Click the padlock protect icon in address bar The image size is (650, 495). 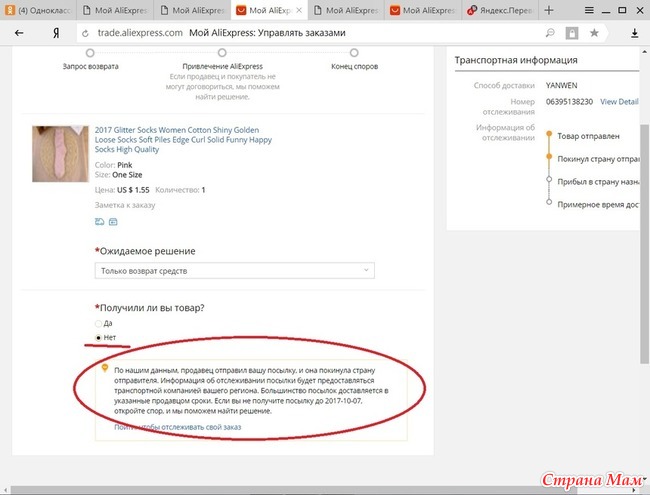570,33
